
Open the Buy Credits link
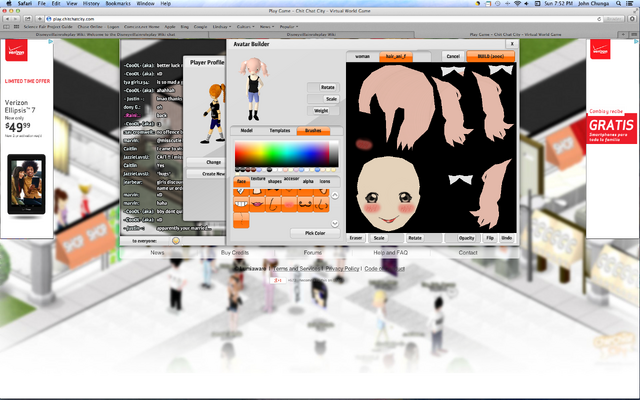click(x=235, y=253)
